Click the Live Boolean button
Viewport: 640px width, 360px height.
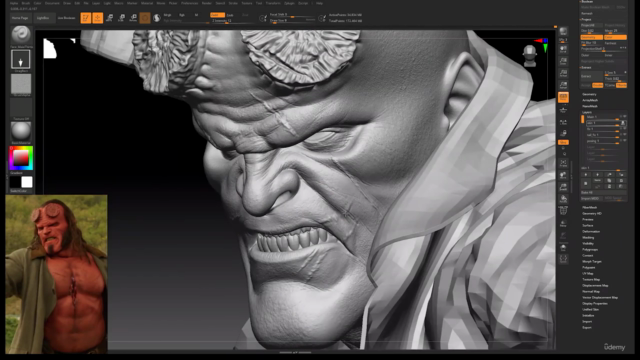pyautogui.click(x=66, y=18)
